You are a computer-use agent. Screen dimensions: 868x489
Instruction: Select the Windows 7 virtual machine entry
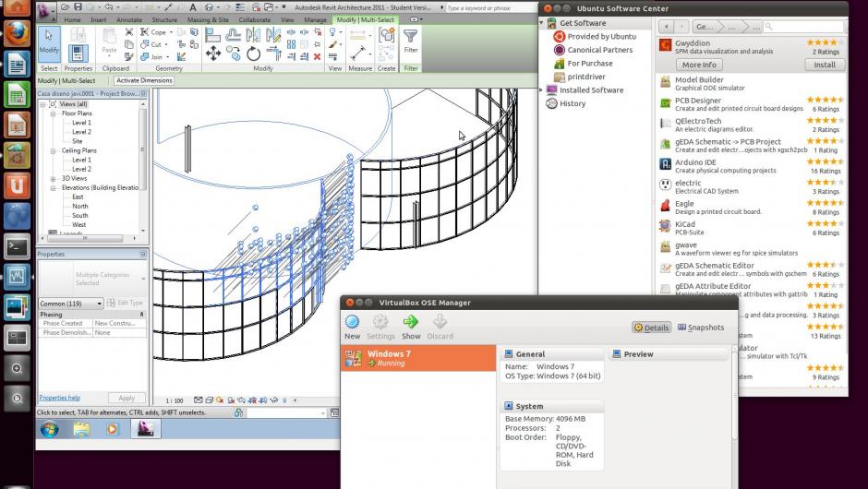418,358
